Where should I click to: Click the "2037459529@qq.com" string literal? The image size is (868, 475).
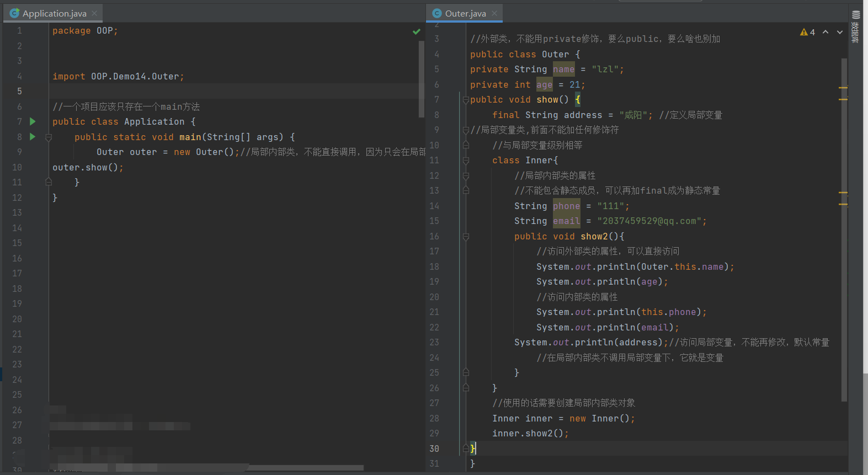(649, 221)
